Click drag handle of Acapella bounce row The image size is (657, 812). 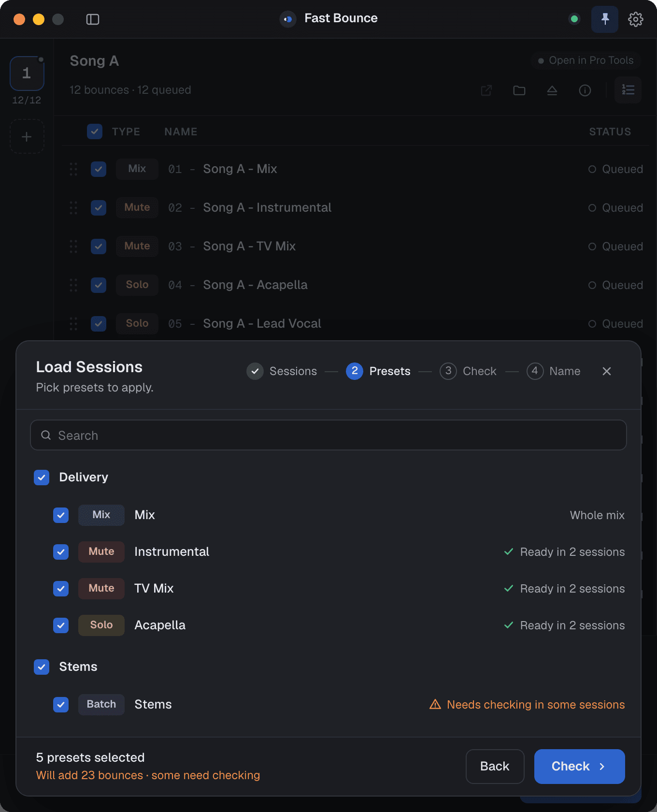[73, 285]
